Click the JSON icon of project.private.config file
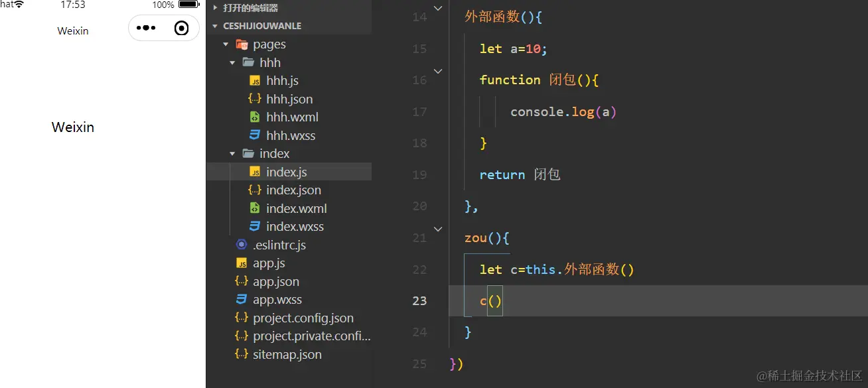 [242, 336]
